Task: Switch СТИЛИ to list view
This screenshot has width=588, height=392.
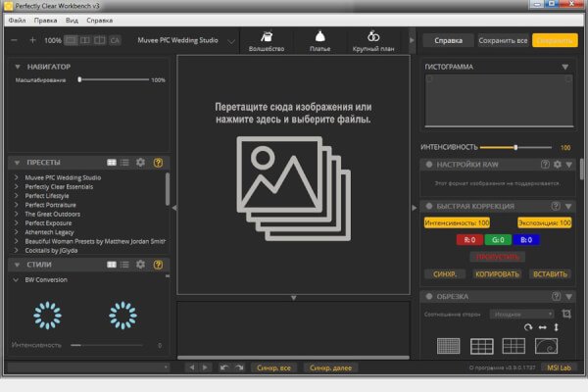Action: click(x=124, y=265)
